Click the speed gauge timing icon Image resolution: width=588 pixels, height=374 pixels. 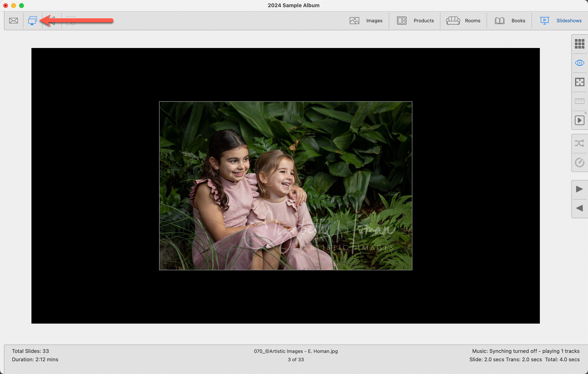579,163
